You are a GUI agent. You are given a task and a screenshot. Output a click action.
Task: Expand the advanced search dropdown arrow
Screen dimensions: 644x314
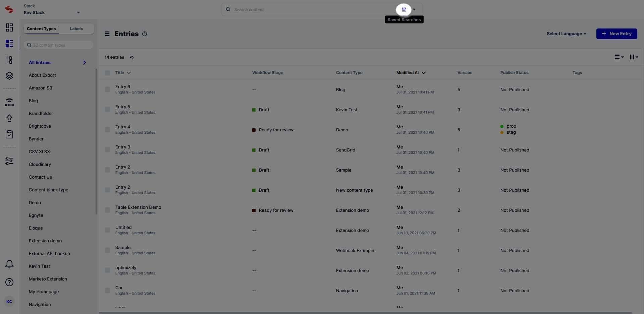tap(414, 10)
